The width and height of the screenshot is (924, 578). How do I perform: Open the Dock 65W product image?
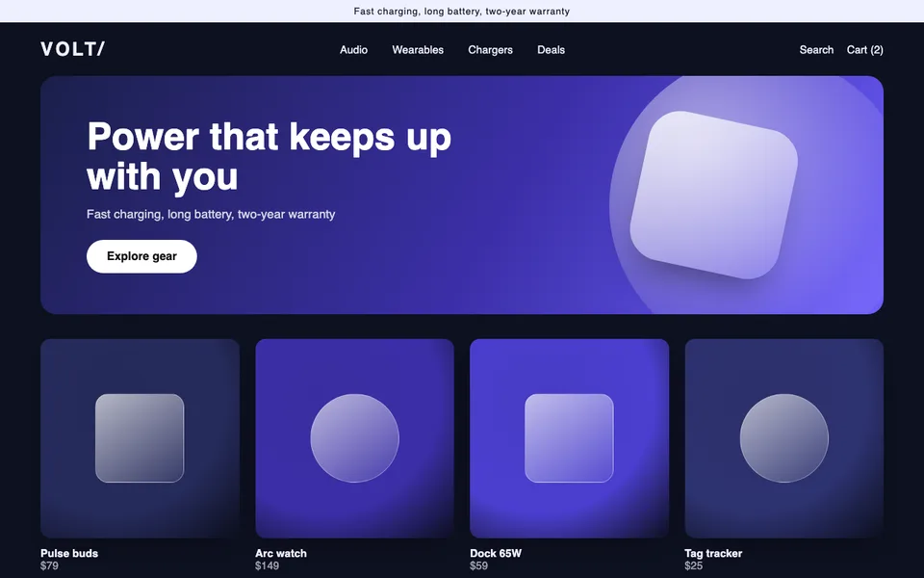click(x=569, y=438)
